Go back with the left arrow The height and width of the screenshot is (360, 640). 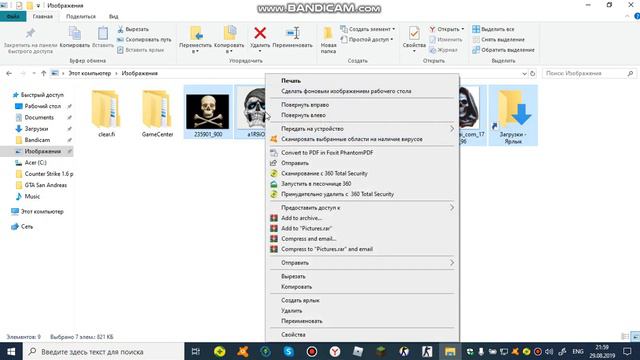[9, 73]
